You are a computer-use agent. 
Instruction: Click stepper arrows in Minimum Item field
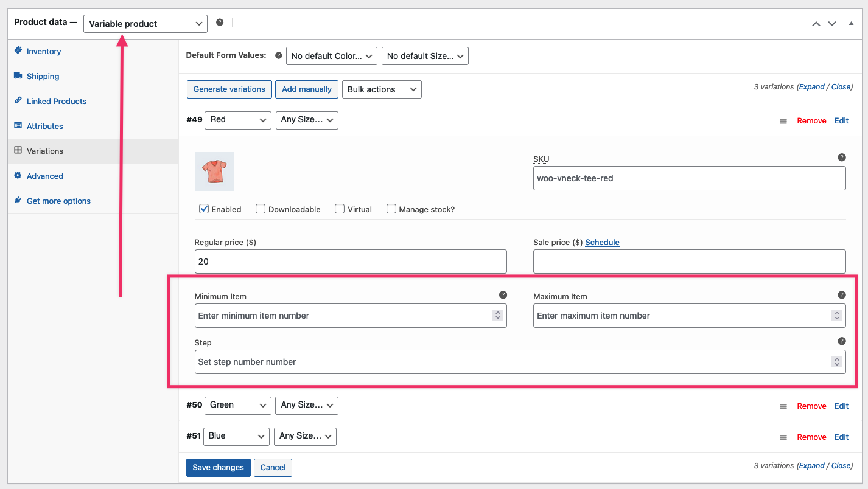498,316
